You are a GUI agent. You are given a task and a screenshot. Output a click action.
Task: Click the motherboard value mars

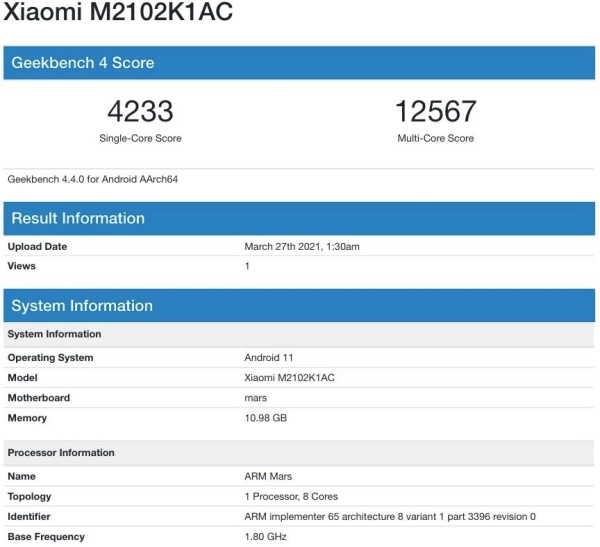(256, 398)
